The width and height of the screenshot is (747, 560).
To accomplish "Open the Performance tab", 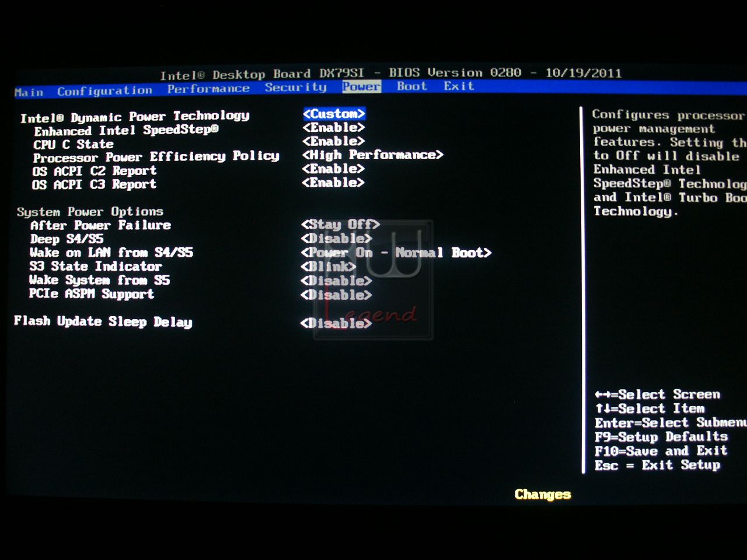I will (x=208, y=89).
